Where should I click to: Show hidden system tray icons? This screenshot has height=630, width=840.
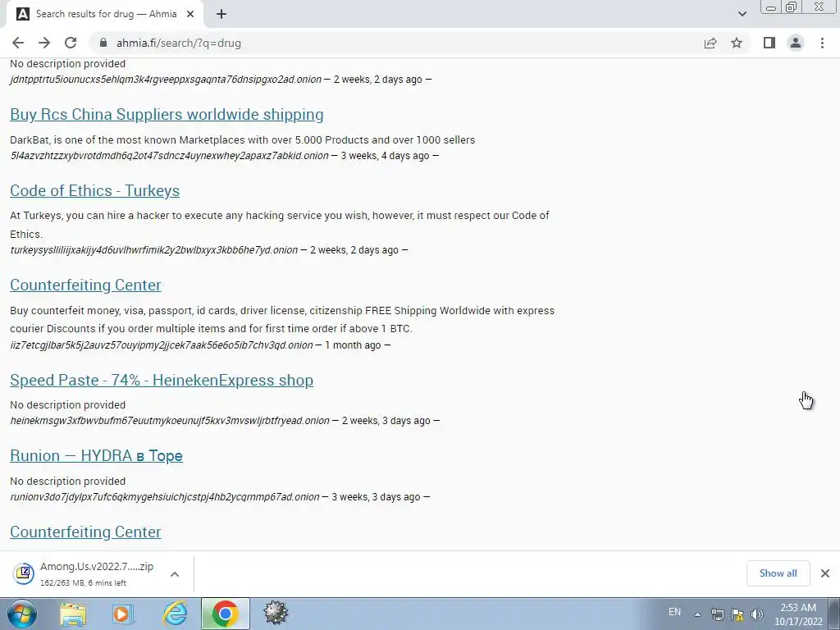(697, 614)
